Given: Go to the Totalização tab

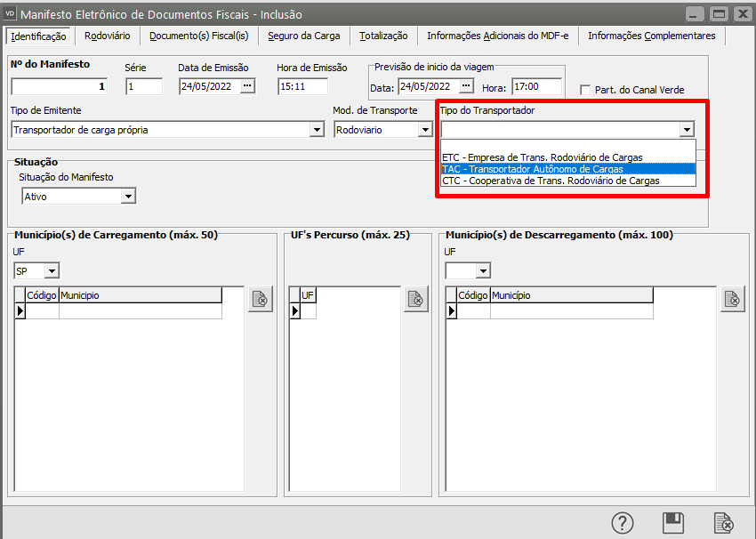Looking at the screenshot, I should click(383, 36).
